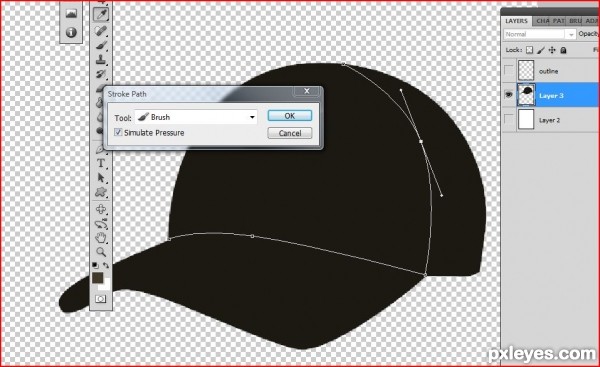Lock all padlock icon

pyautogui.click(x=563, y=50)
